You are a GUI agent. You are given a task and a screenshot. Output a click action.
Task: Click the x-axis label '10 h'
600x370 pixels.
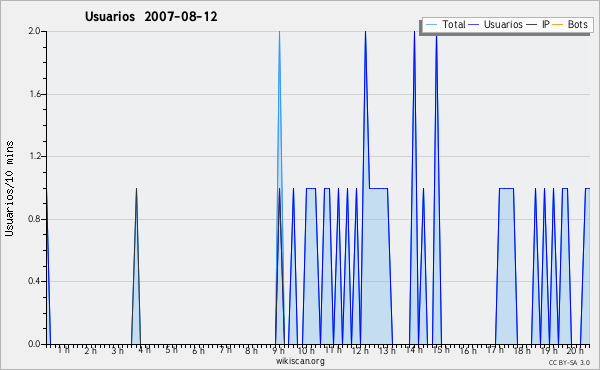pos(306,350)
